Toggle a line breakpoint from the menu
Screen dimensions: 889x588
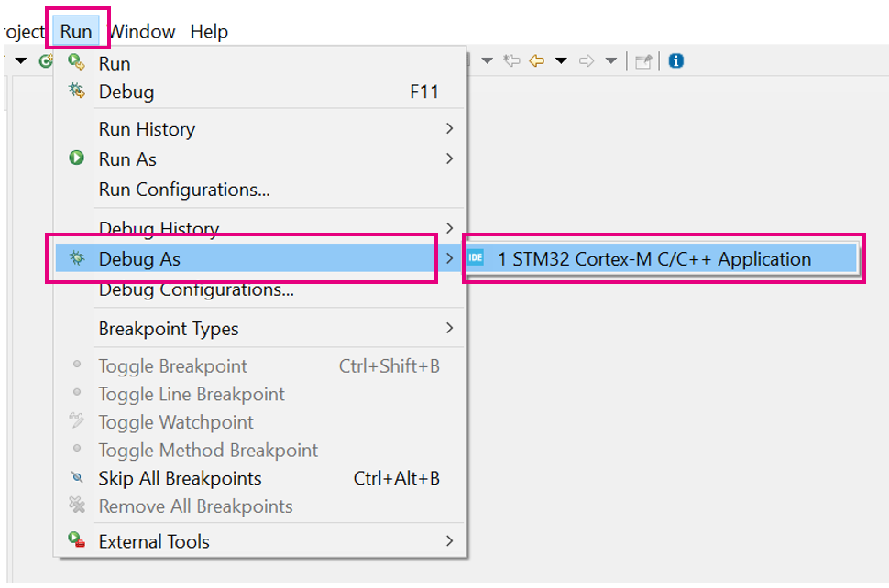click(191, 394)
